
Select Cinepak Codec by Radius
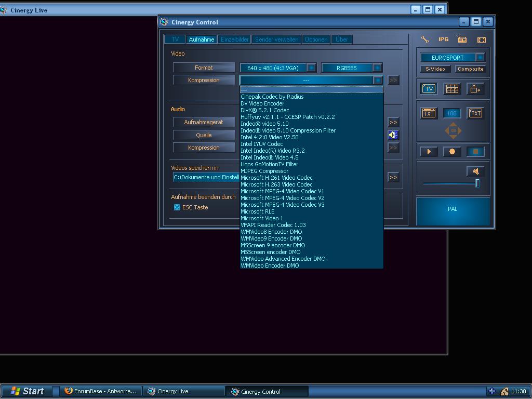tap(312, 97)
